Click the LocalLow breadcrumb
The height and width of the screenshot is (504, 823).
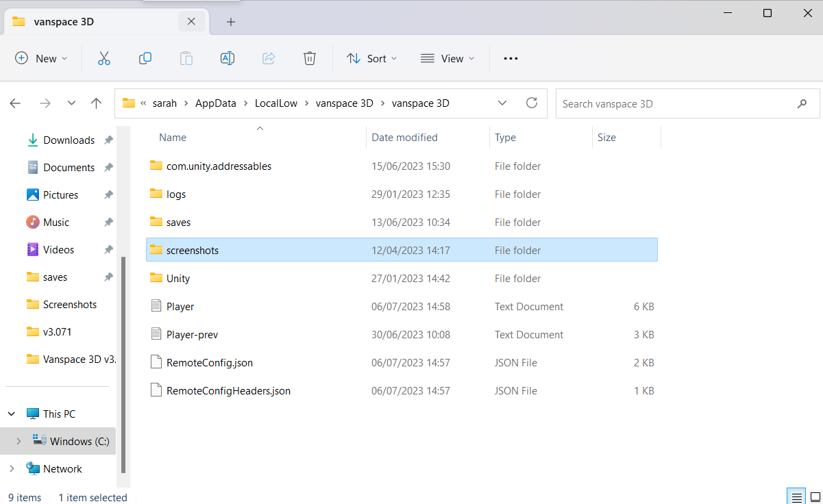[276, 103]
